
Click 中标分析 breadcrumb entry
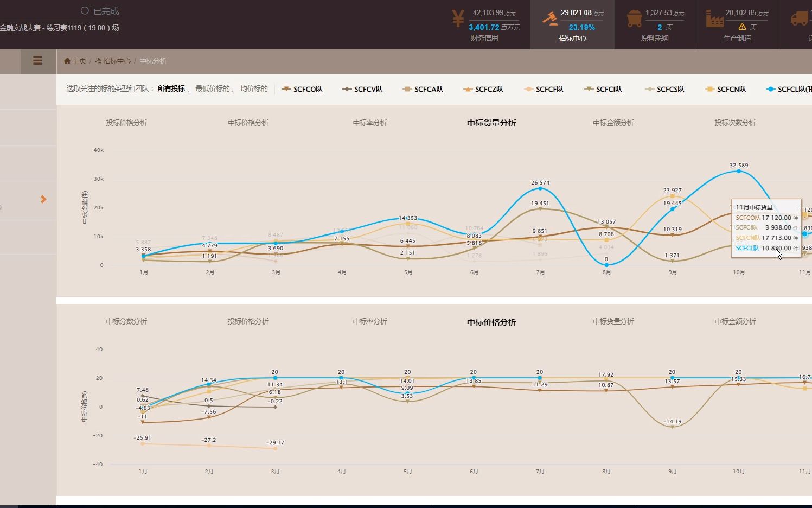pos(153,61)
